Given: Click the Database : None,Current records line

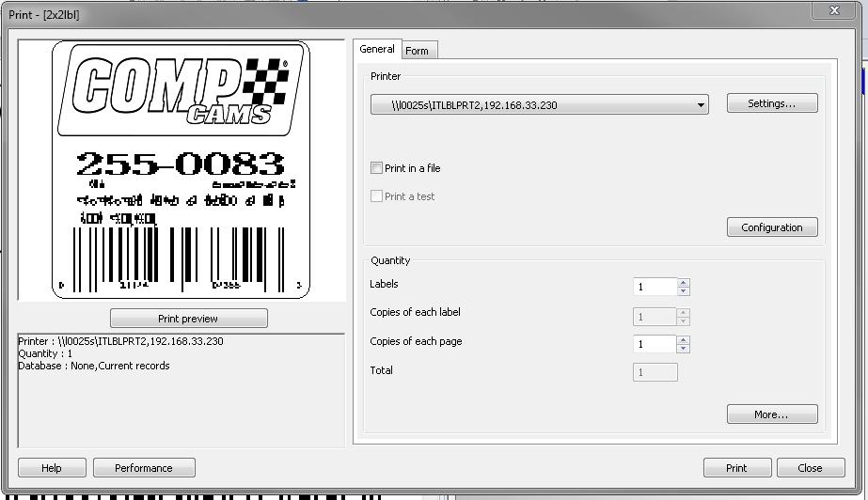Looking at the screenshot, I should point(94,366).
